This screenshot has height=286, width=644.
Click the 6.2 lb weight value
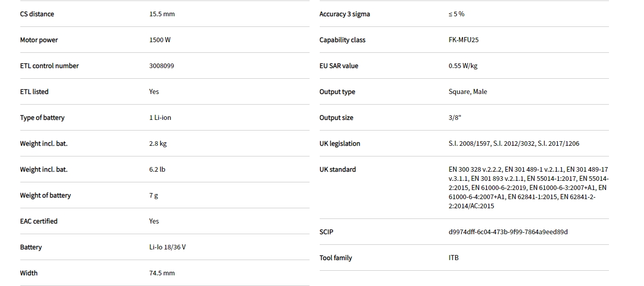click(157, 170)
